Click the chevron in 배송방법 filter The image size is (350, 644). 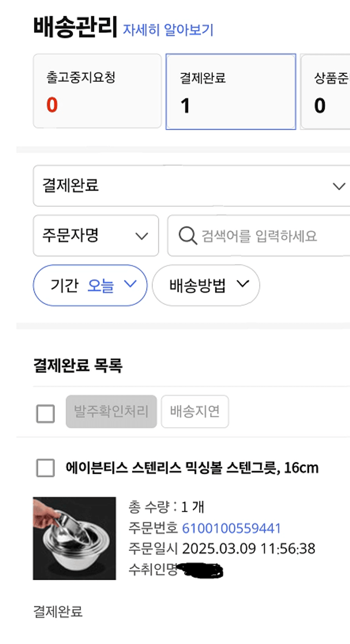[243, 284]
